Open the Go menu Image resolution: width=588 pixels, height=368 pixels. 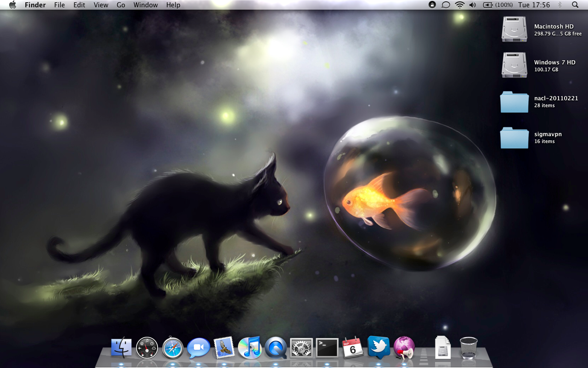click(121, 5)
